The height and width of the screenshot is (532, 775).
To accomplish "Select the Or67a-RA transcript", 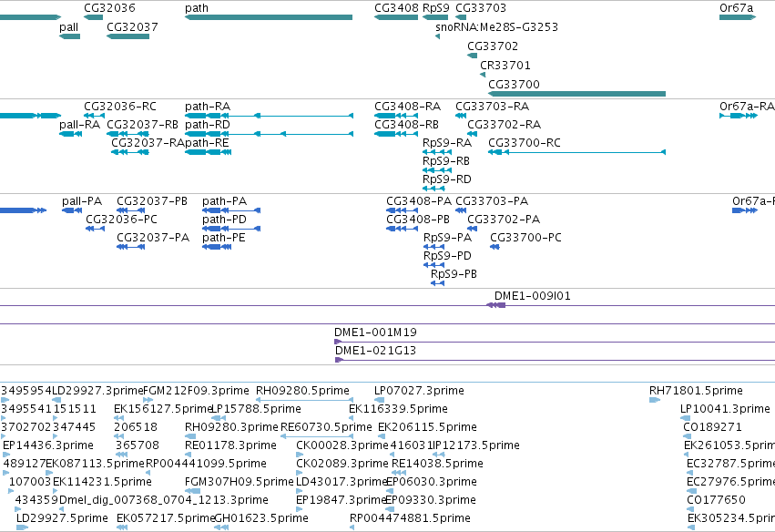I will [739, 116].
